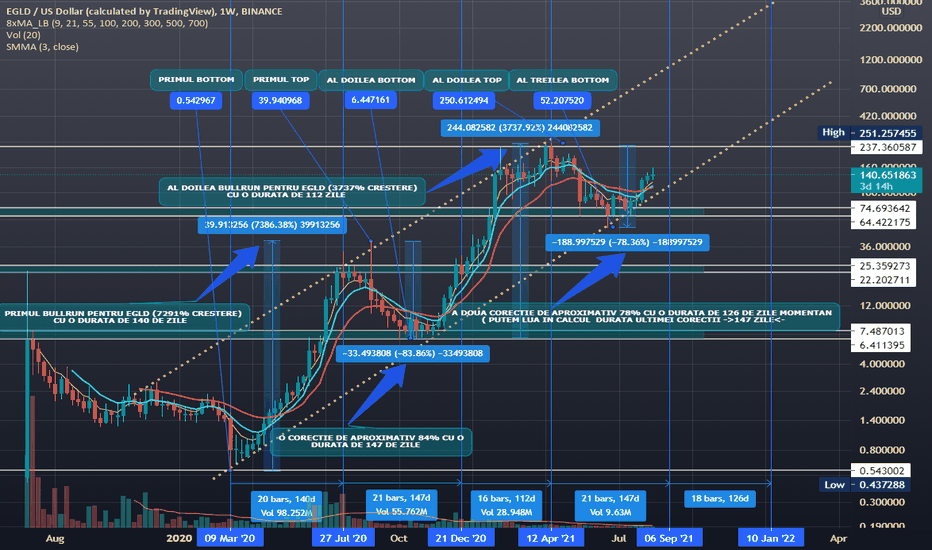Click the 7386.38% price range measurement
This screenshot has width=932, height=550.
[272, 225]
